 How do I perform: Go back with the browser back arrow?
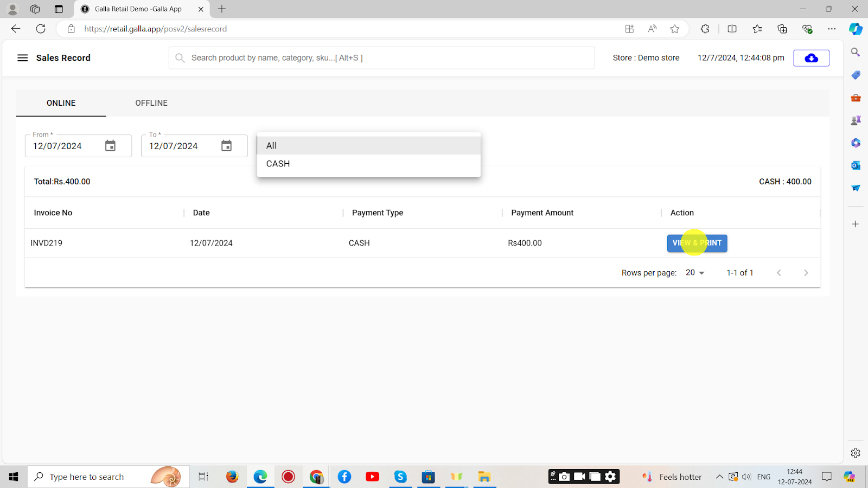[x=16, y=29]
